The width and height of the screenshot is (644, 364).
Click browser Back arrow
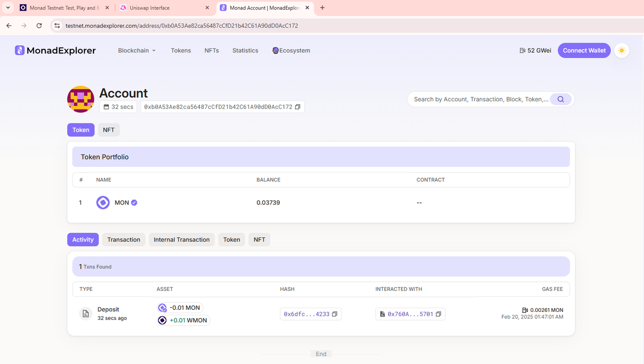click(9, 26)
